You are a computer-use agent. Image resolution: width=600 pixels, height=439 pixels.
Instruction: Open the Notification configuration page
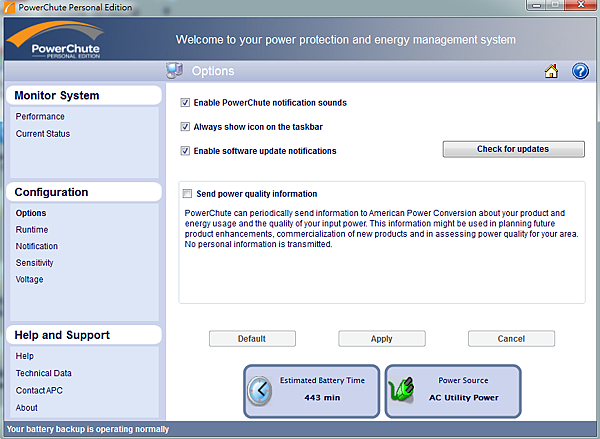click(37, 246)
